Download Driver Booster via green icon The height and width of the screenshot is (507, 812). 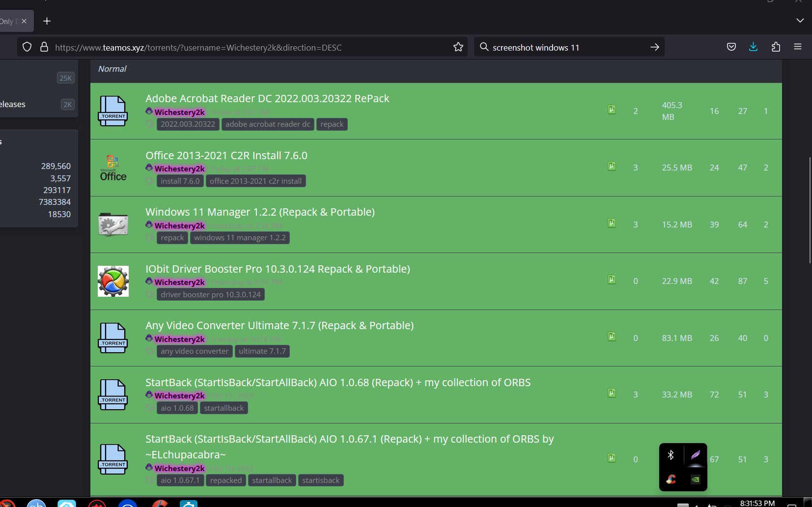612,280
